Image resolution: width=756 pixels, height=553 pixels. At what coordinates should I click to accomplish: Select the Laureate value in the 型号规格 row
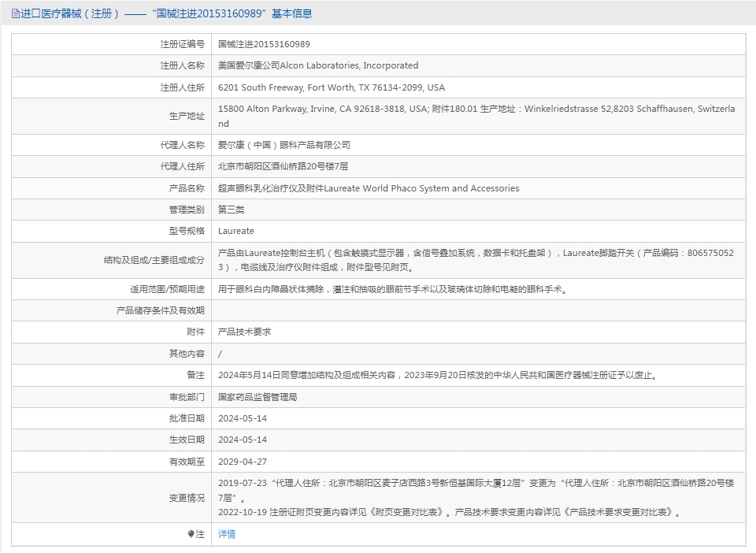[235, 231]
